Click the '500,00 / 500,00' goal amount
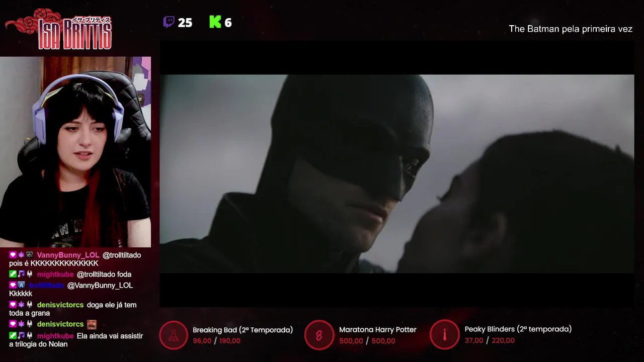 (x=367, y=341)
